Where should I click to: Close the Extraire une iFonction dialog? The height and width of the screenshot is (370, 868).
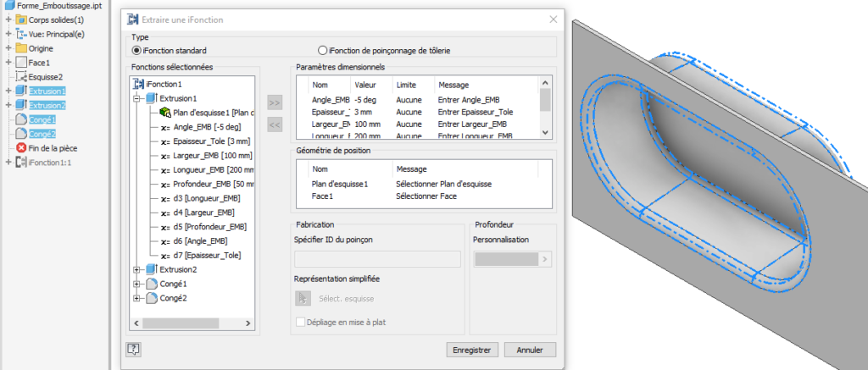pyautogui.click(x=553, y=20)
